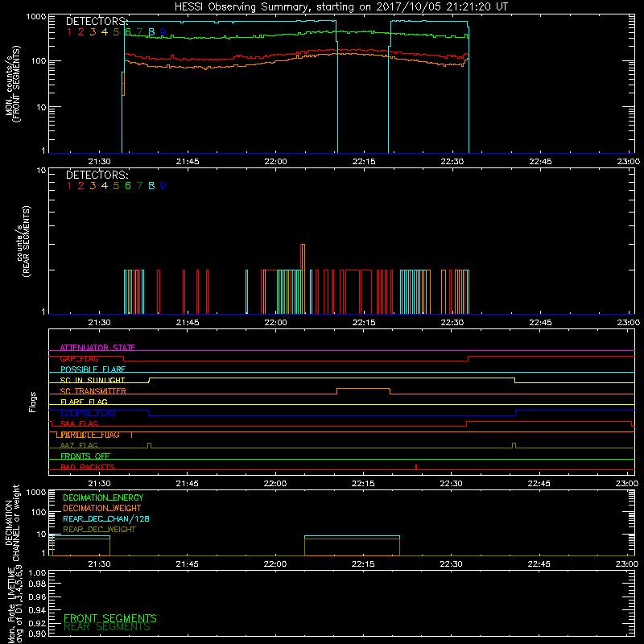Click DETECTORS: label in the front segments plot

point(97,21)
